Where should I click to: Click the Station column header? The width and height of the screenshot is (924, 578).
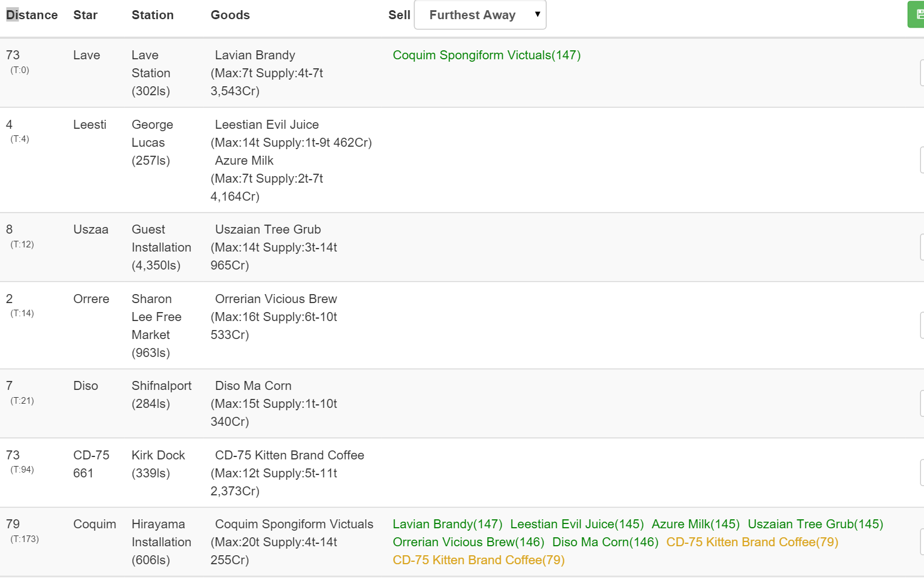(x=153, y=15)
